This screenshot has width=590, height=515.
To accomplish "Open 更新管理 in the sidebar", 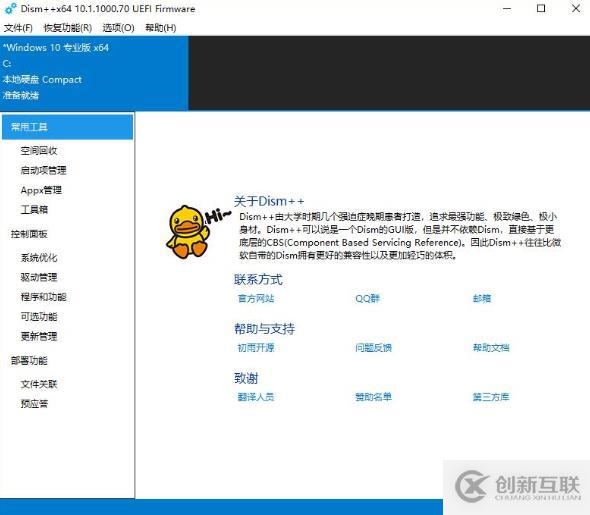I will pyautogui.click(x=39, y=336).
